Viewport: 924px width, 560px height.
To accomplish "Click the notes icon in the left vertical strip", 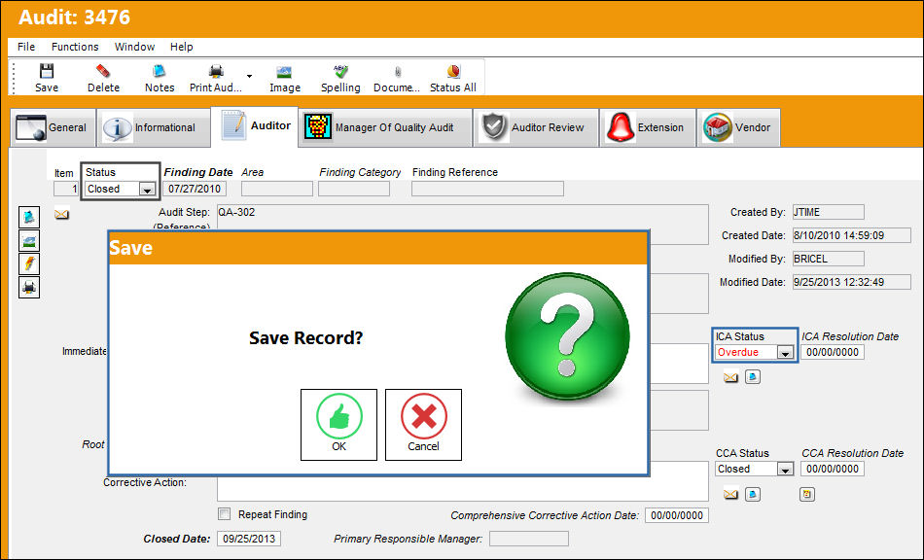I will click(29, 217).
